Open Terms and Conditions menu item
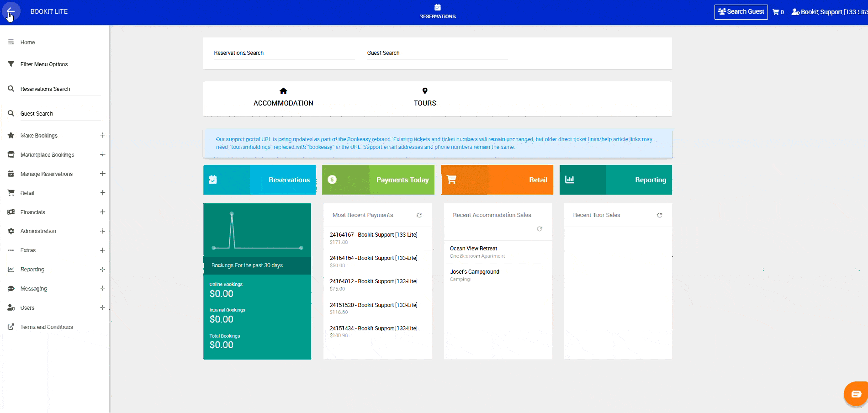This screenshot has width=868, height=413. tap(47, 327)
